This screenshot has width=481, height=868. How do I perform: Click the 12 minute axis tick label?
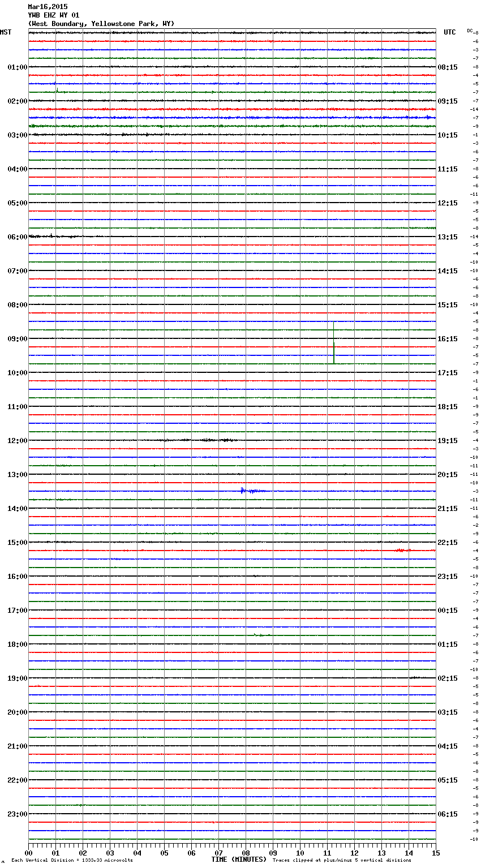pos(354,853)
